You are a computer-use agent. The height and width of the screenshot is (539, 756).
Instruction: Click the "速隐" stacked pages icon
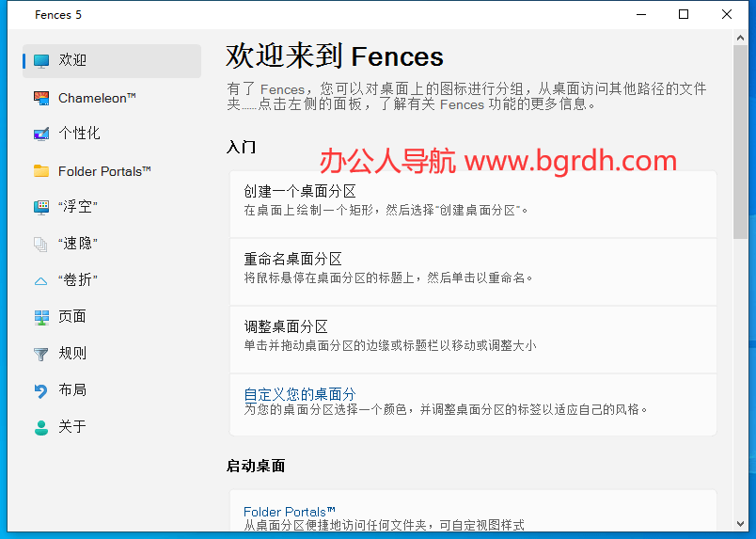40,245
